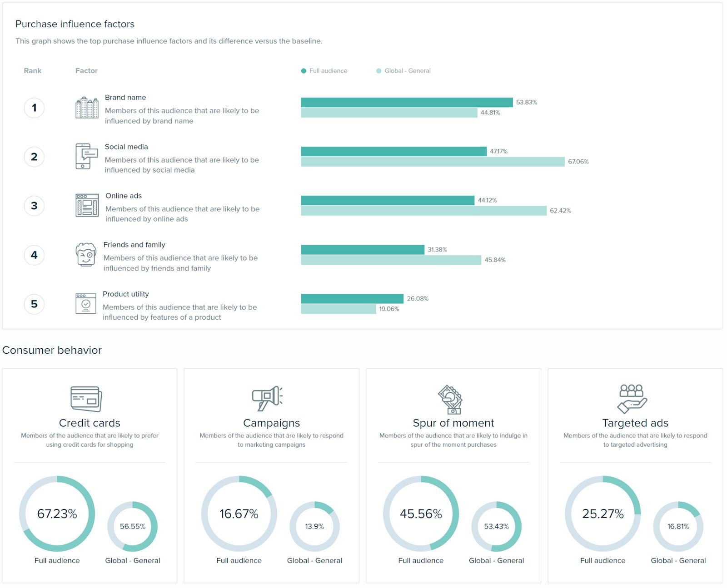The image size is (727, 588).
Task: Click the Friends and family face icon
Action: (x=86, y=255)
